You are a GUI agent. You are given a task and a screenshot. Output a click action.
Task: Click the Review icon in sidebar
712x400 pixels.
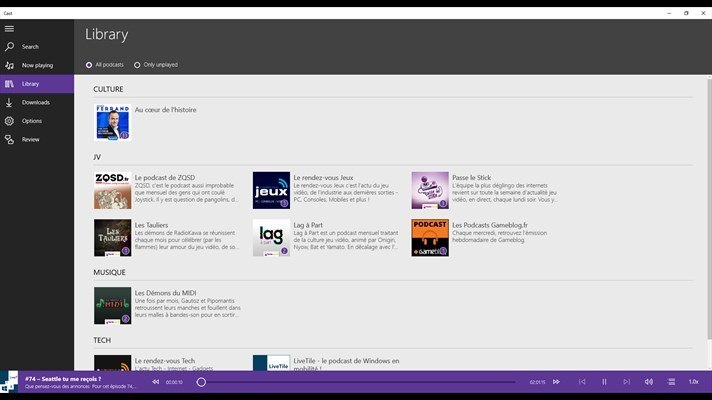(10, 139)
